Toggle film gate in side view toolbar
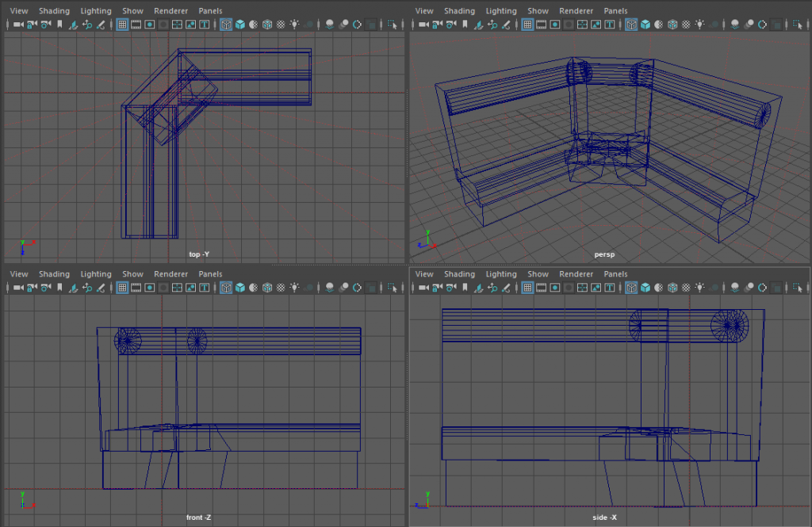 (542, 288)
